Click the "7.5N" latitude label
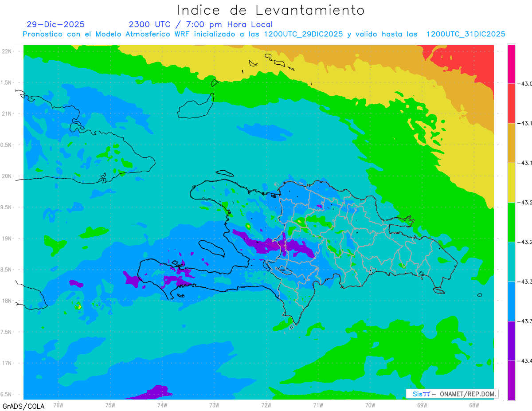Viewport: 532px width, 411px height. [x=7, y=332]
